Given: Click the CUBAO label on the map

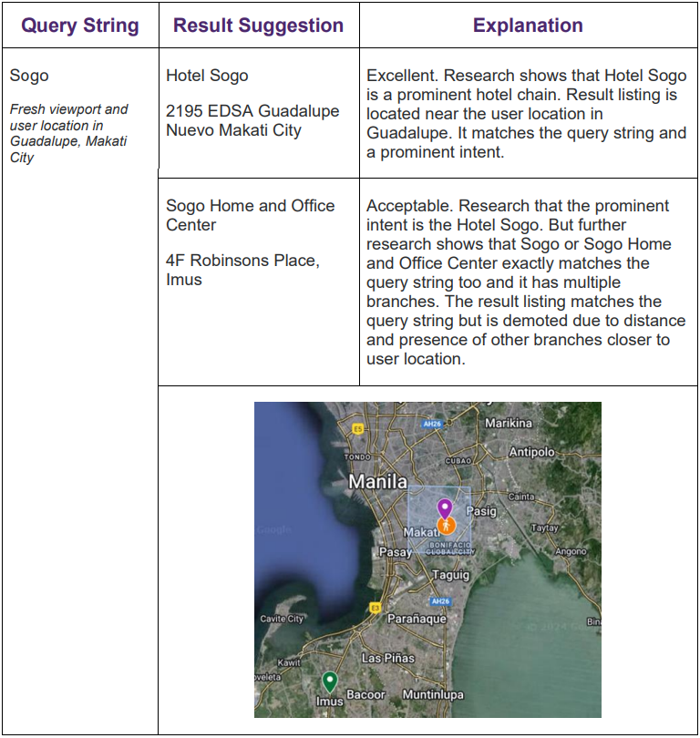Looking at the screenshot, I should pyautogui.click(x=458, y=461).
